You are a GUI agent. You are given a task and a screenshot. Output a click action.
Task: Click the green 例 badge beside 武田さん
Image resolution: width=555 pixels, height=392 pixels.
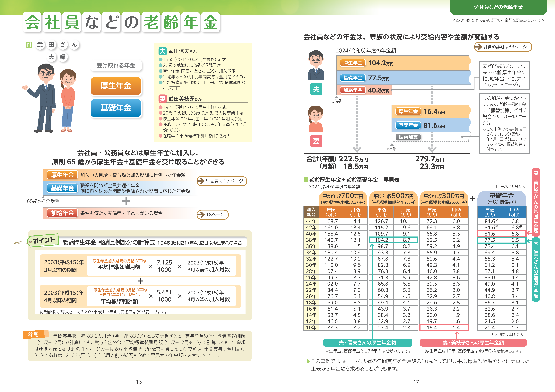click(x=29, y=45)
